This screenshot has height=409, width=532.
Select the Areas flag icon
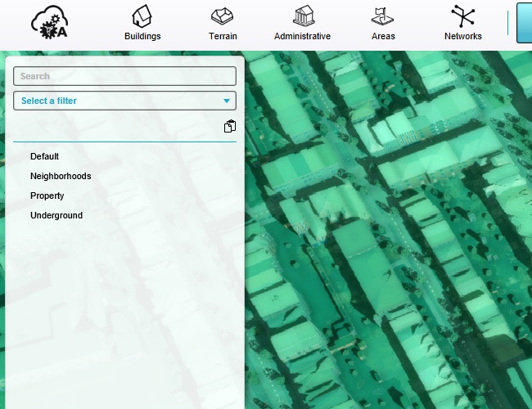pyautogui.click(x=383, y=16)
